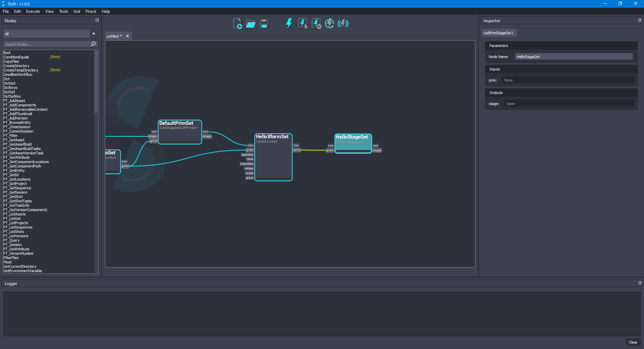Switch to the untitled graph tab

pos(113,36)
